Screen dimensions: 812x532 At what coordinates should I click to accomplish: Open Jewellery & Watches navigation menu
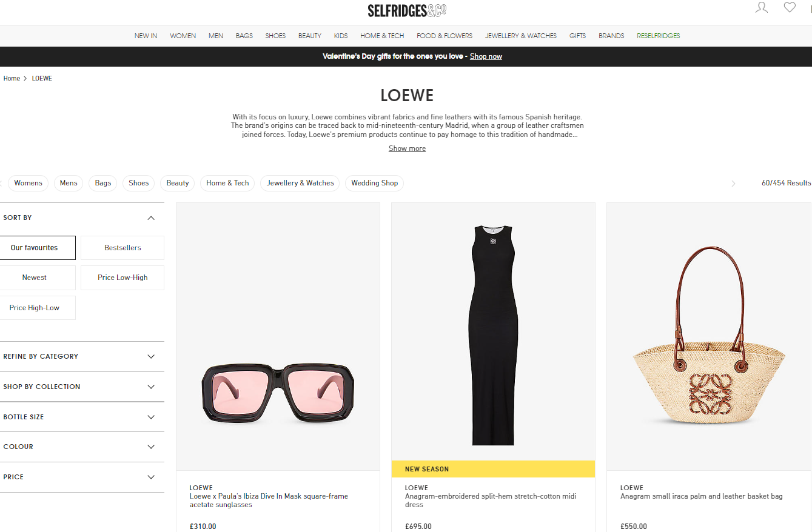pyautogui.click(x=521, y=36)
